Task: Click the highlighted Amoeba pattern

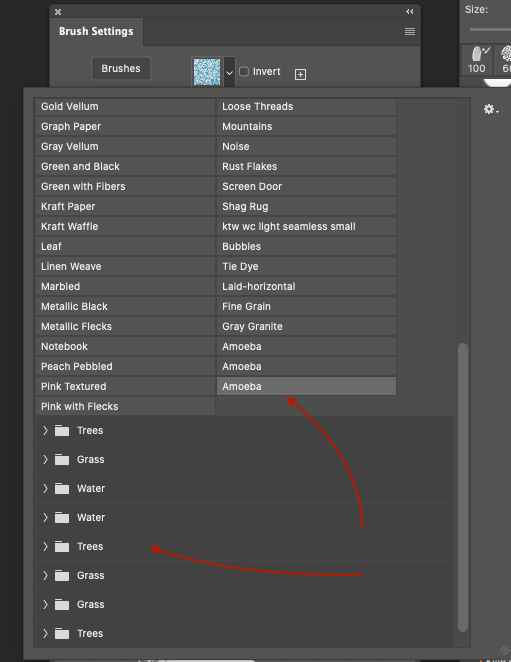Action: click(x=307, y=386)
